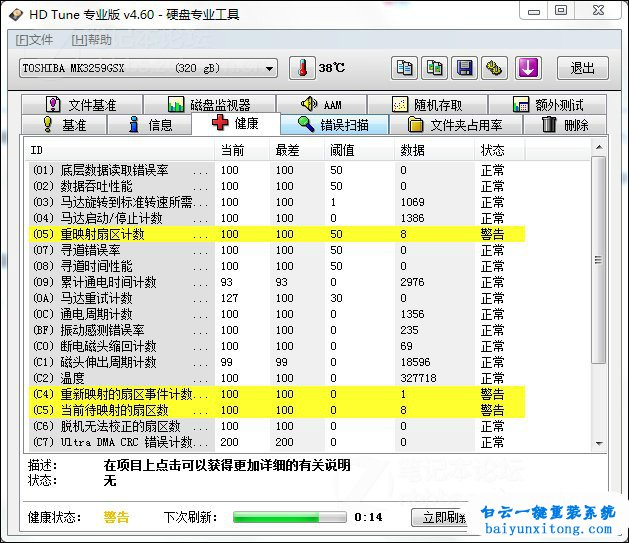Switch to the 基准 tab
Viewport: 629px width, 543px height.
pyautogui.click(x=64, y=125)
